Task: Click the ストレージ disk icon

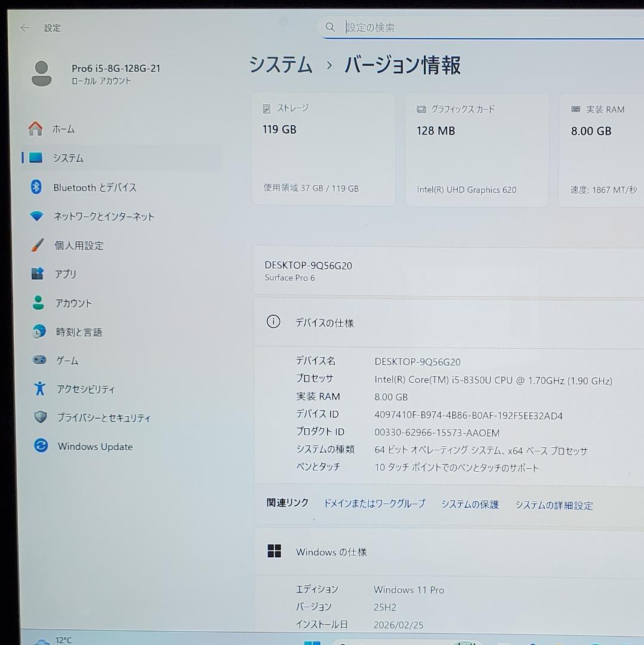Action: click(x=267, y=109)
